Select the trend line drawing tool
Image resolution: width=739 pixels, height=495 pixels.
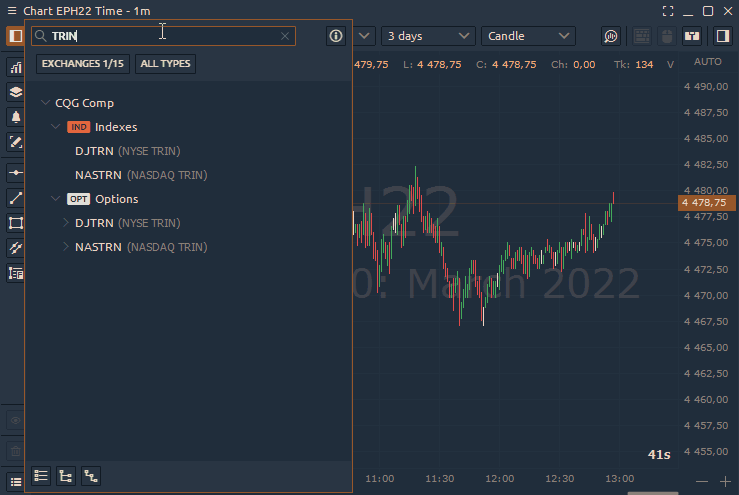tap(16, 198)
